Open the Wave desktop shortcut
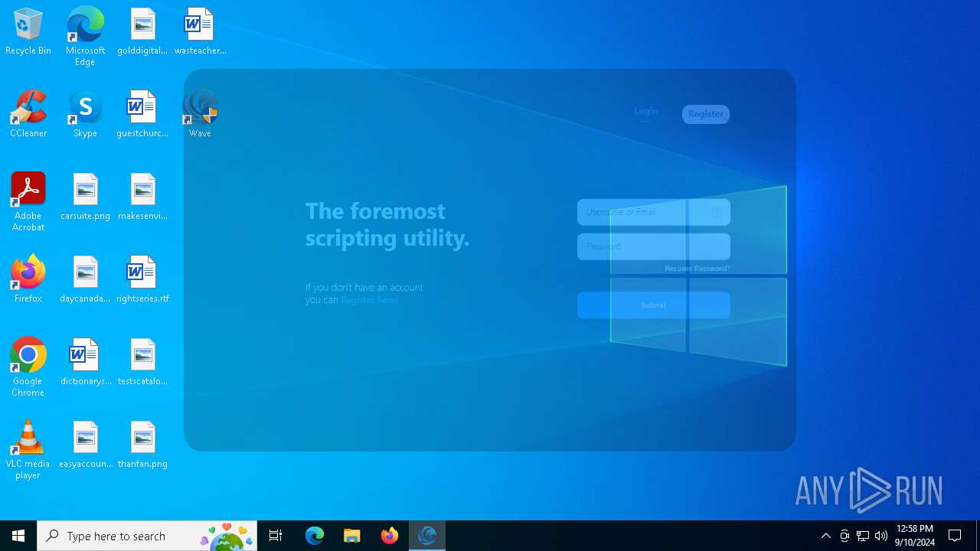 200,114
